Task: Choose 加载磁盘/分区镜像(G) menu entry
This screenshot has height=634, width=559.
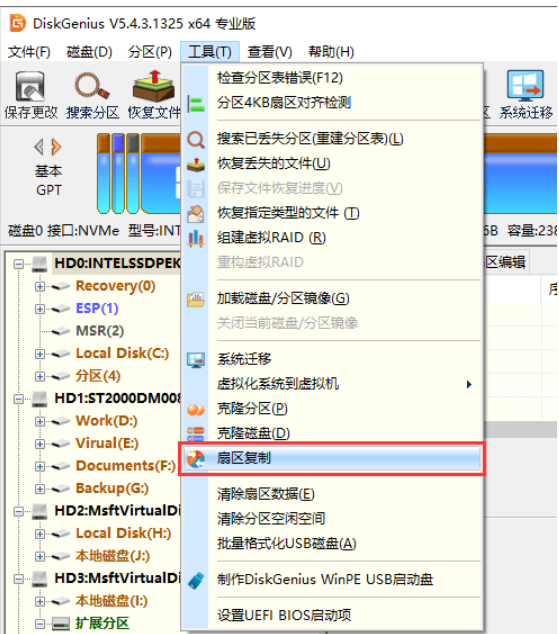Action: point(331,299)
